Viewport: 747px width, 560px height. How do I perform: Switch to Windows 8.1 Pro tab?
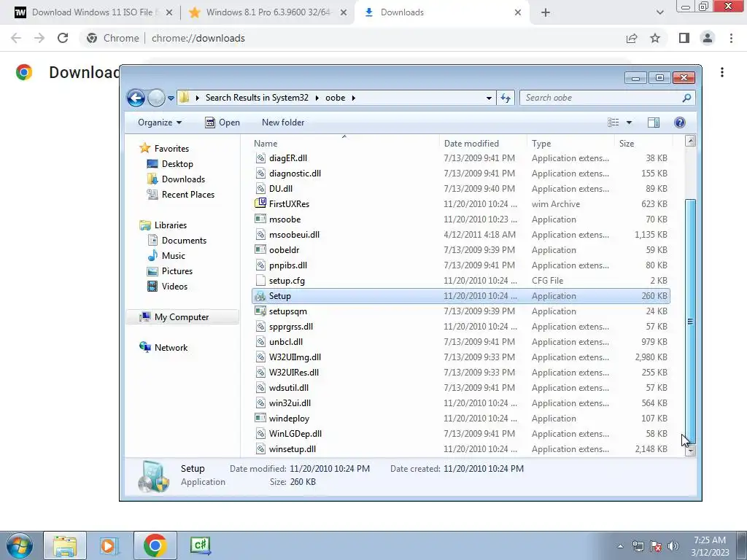pos(268,12)
